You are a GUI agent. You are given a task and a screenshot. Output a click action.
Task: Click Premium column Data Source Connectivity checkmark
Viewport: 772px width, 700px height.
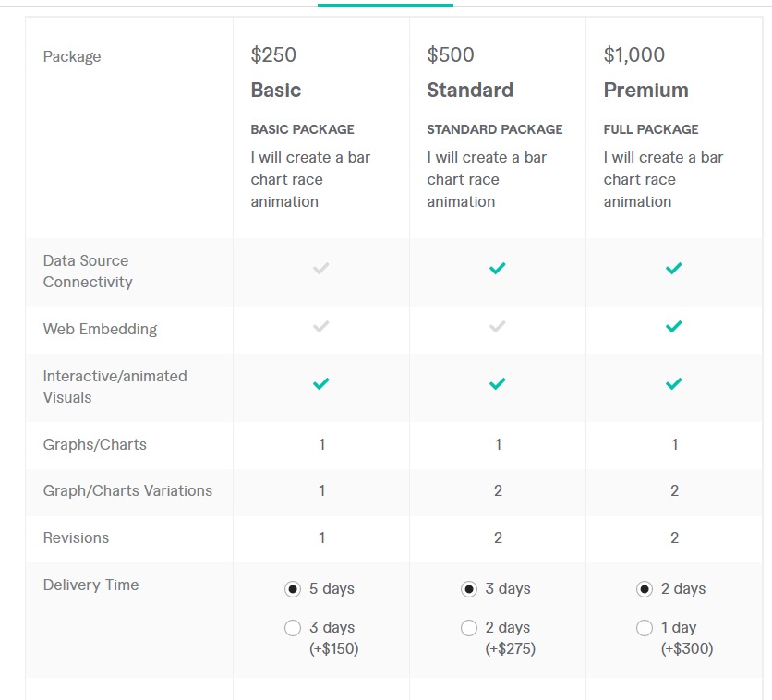[x=673, y=269]
